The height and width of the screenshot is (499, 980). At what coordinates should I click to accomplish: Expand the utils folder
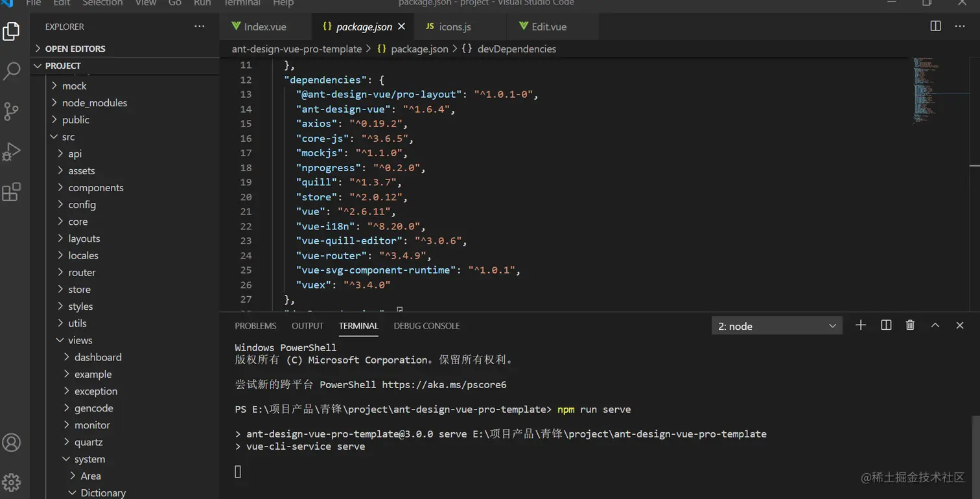125,323
